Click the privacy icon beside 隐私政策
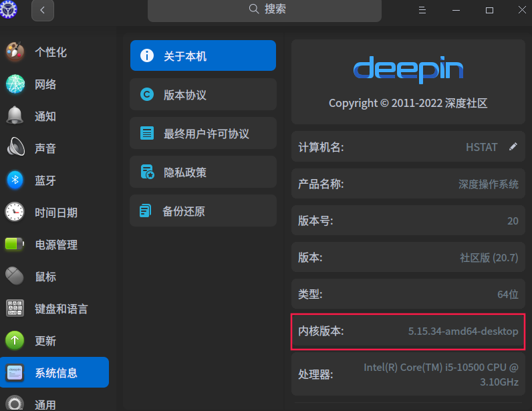This screenshot has height=411, width=532. pos(148,172)
